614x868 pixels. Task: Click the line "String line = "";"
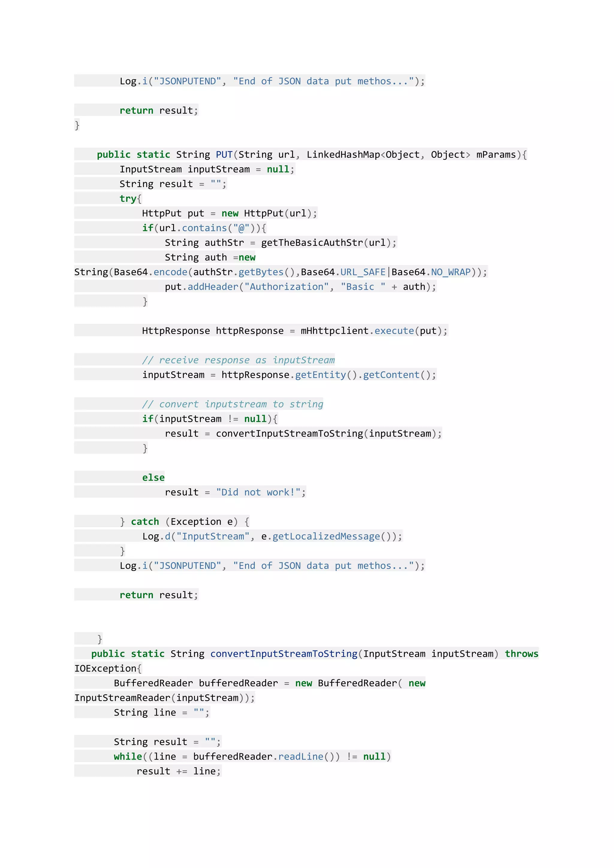162,712
